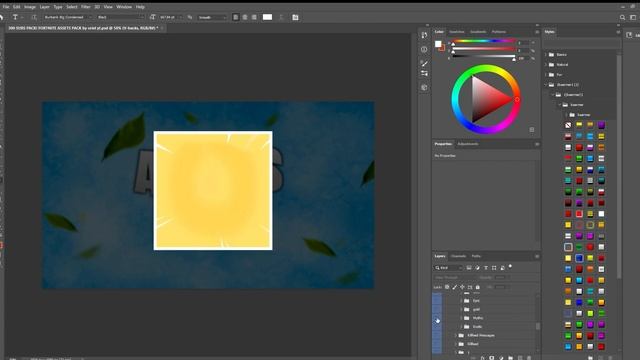640x360 pixels.
Task: Lock image pixels in Layers
Action: click(x=455, y=287)
